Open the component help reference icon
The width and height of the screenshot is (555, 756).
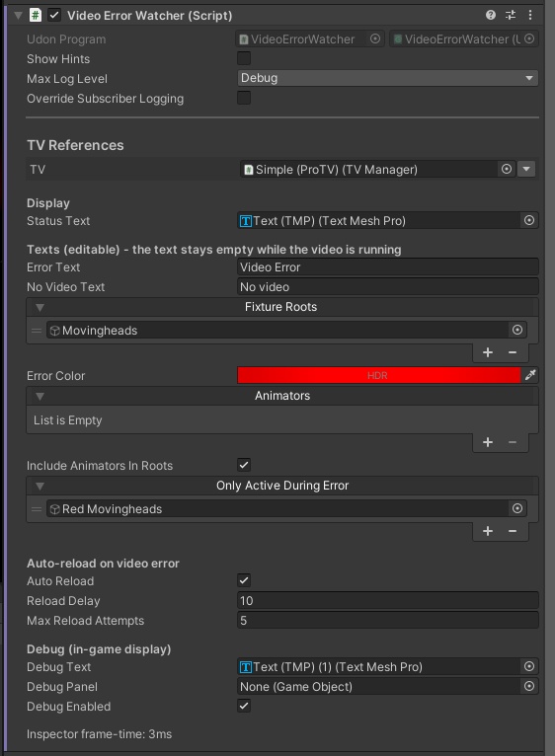click(491, 15)
